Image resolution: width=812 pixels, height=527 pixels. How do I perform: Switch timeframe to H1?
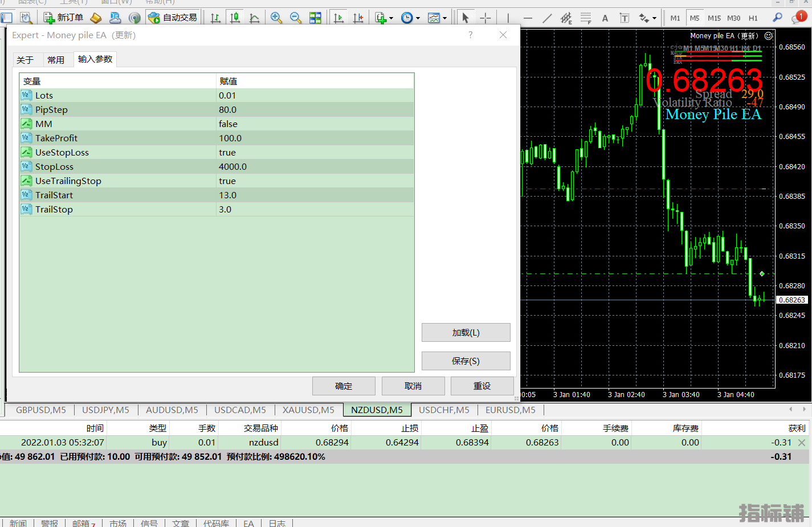pos(753,18)
